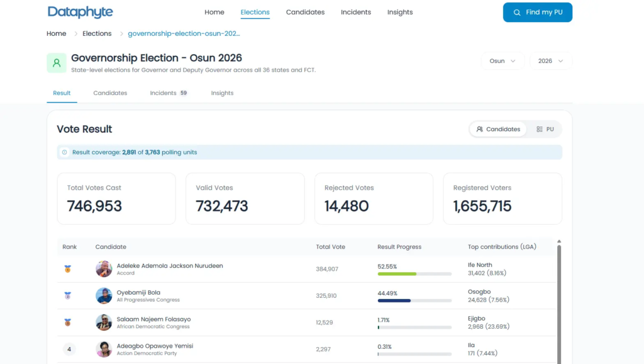
Task: Click the Valid Votes card
Action: (245, 198)
